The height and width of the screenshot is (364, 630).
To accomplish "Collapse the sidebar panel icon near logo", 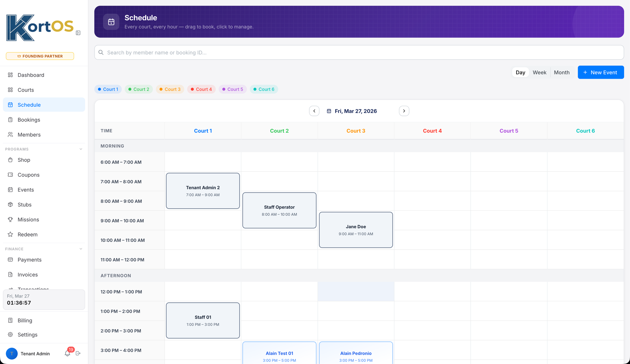I will (78, 33).
